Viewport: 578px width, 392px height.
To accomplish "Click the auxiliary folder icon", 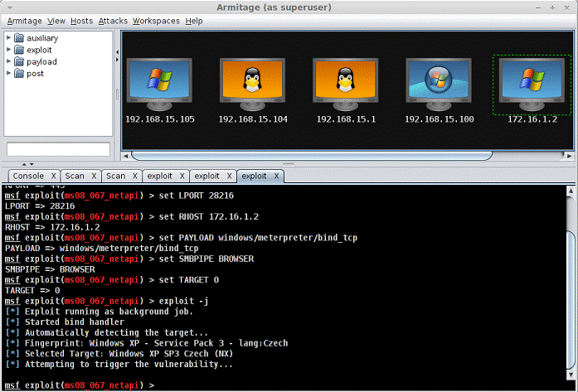I will click(19, 38).
